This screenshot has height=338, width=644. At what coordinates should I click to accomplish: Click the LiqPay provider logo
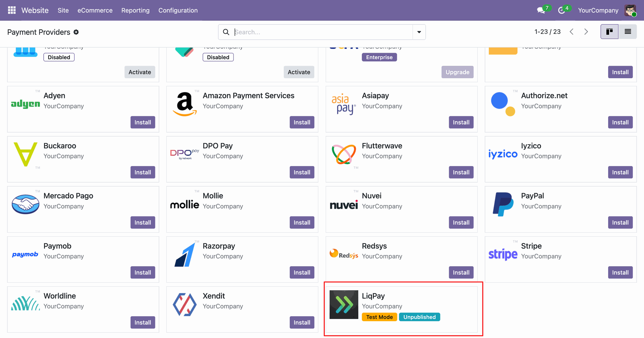pos(344,305)
